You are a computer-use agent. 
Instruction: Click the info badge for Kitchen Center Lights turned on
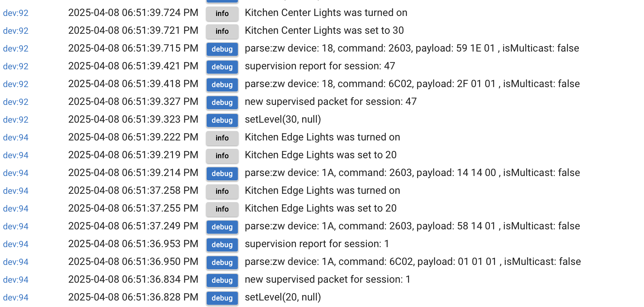(x=222, y=13)
